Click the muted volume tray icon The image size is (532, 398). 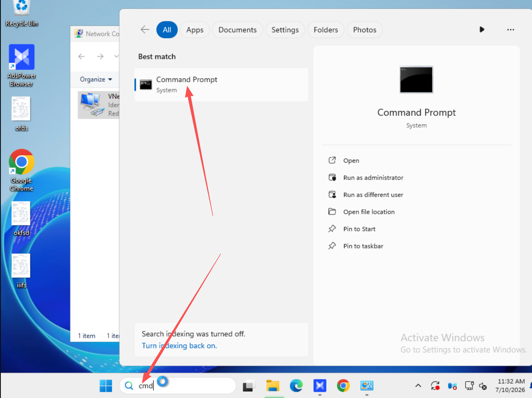coord(483,386)
